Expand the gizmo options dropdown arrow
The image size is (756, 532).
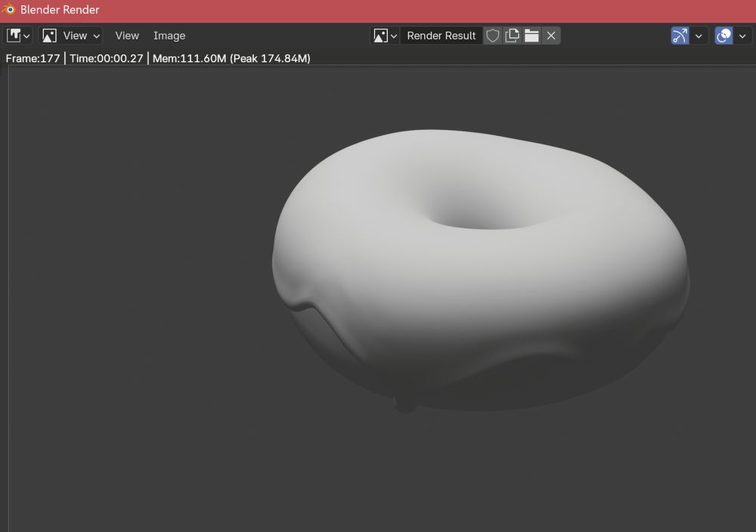click(698, 36)
